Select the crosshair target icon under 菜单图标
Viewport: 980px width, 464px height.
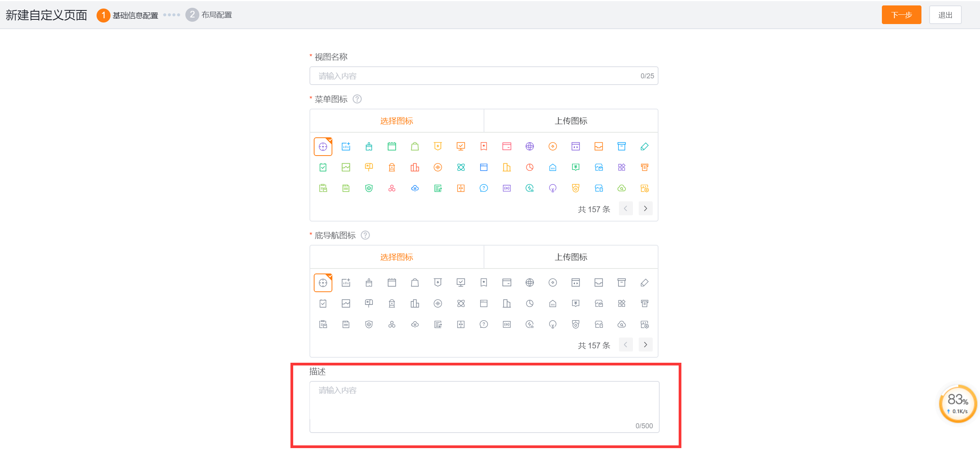click(x=323, y=147)
